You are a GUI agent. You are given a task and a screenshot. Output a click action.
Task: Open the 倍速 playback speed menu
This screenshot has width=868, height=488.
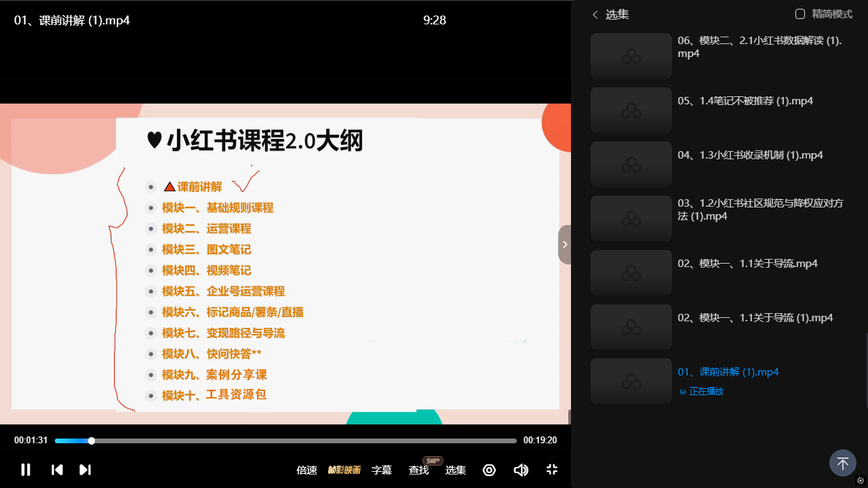pos(307,470)
